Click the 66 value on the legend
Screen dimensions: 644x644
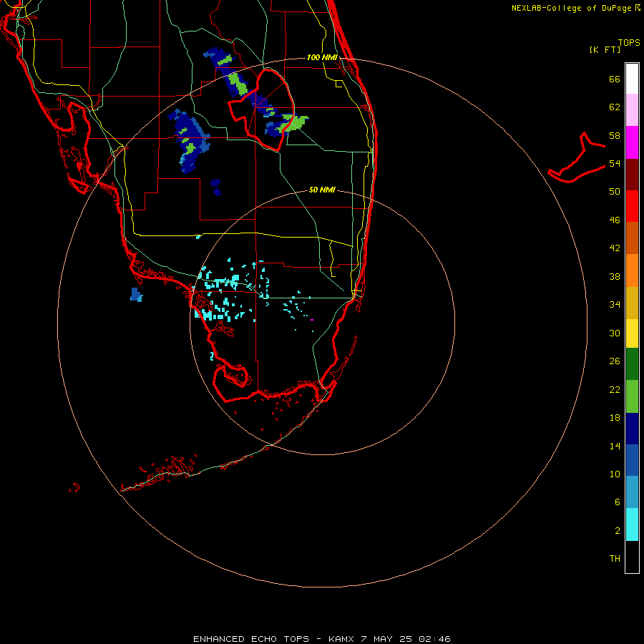click(x=615, y=79)
